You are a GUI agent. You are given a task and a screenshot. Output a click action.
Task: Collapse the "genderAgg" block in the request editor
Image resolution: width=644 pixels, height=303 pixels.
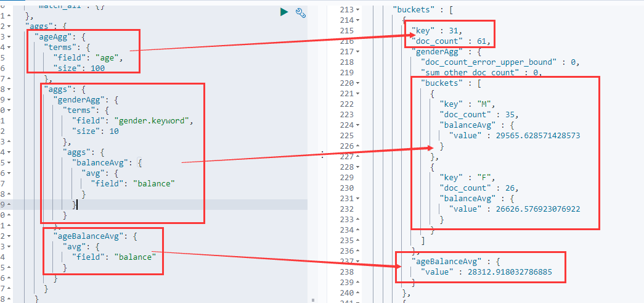(9, 100)
